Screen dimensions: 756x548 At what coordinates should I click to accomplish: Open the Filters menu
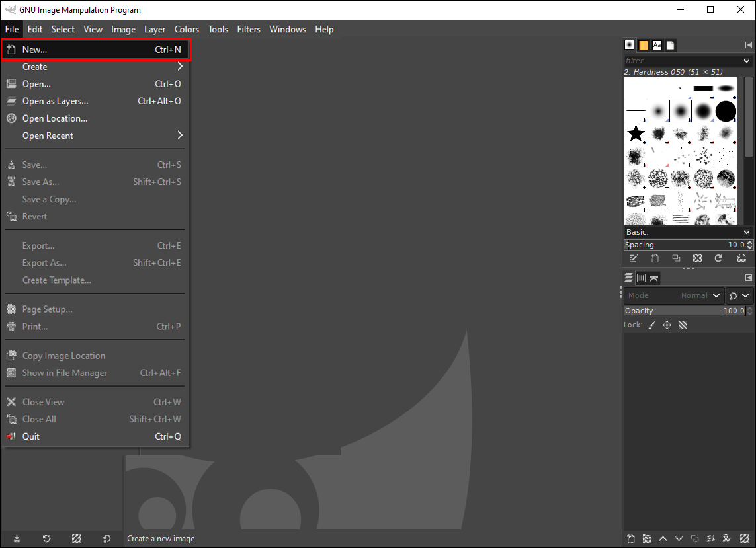pyautogui.click(x=248, y=29)
